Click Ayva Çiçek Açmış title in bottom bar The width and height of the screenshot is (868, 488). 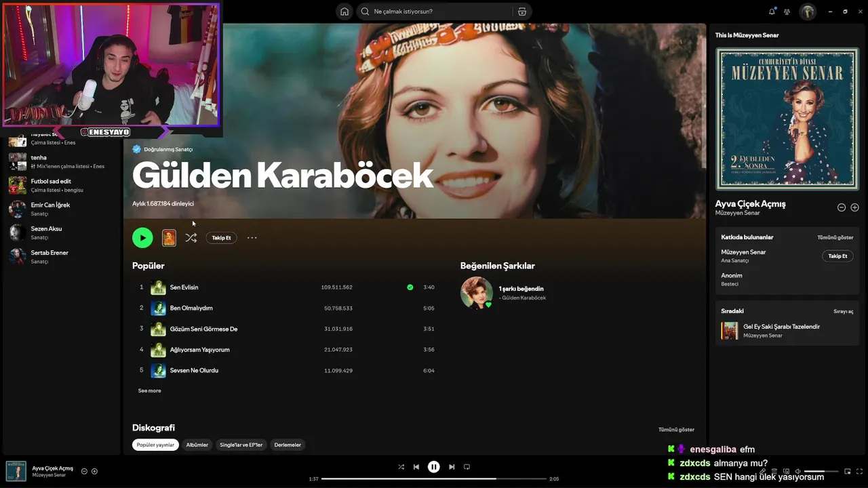(53, 468)
